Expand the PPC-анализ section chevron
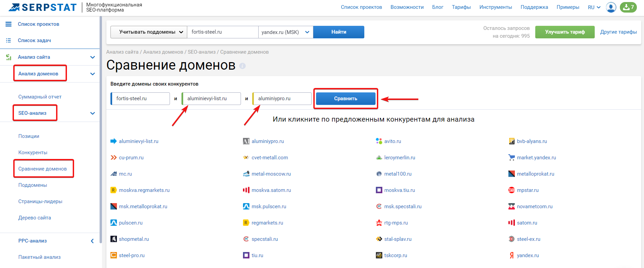The image size is (644, 268). [x=92, y=241]
